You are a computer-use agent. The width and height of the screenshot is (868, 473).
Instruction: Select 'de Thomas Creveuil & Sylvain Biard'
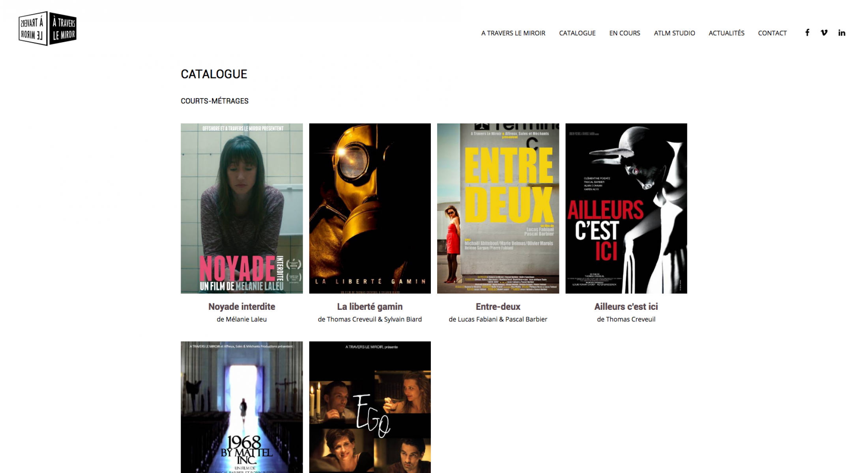[370, 319]
